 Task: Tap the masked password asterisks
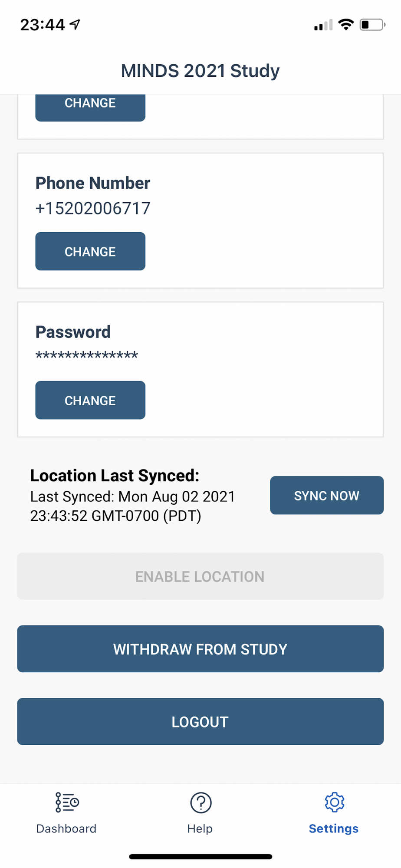pos(87,356)
